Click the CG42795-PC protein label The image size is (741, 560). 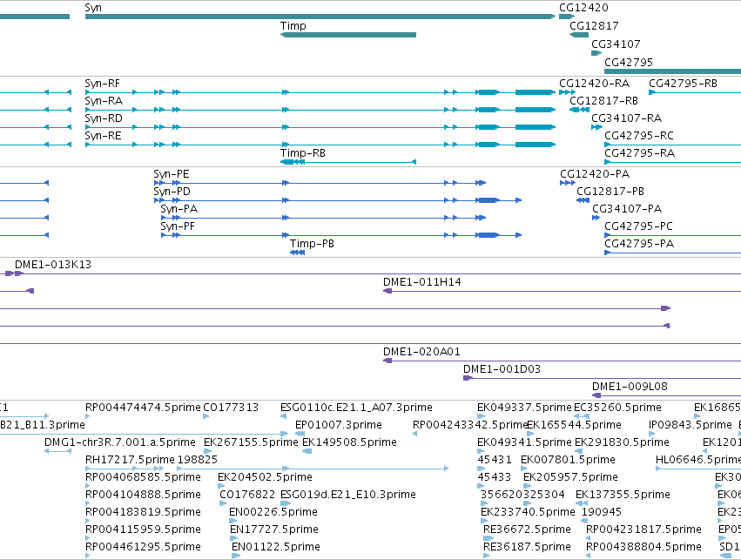pos(638,226)
